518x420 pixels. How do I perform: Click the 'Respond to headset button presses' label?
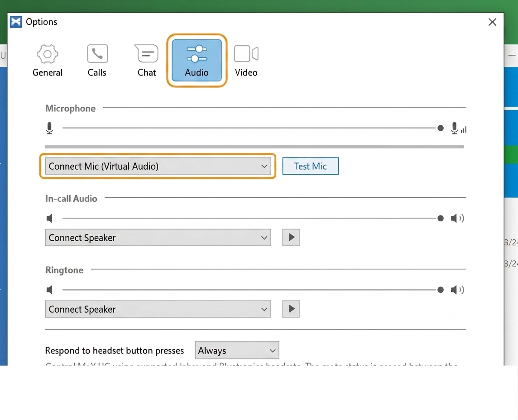tap(114, 351)
